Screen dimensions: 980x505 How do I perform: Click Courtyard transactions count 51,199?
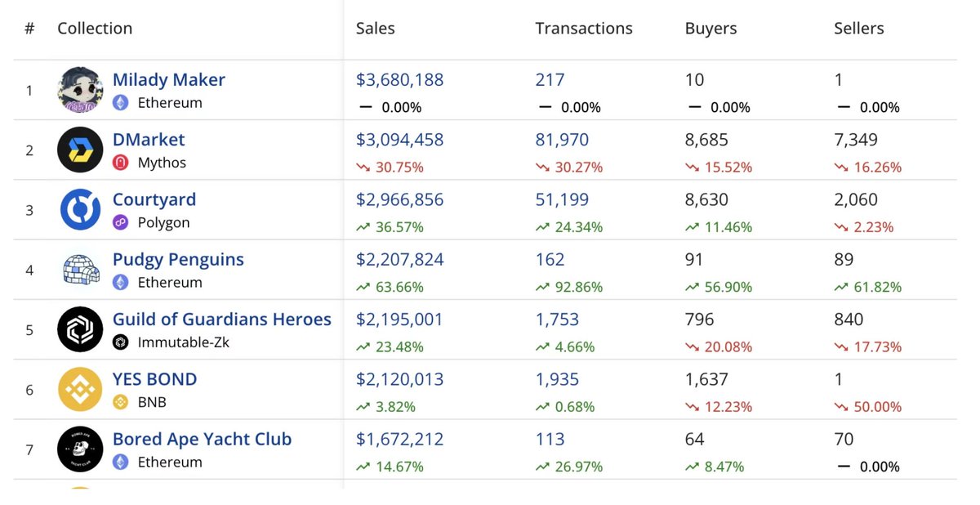click(561, 200)
